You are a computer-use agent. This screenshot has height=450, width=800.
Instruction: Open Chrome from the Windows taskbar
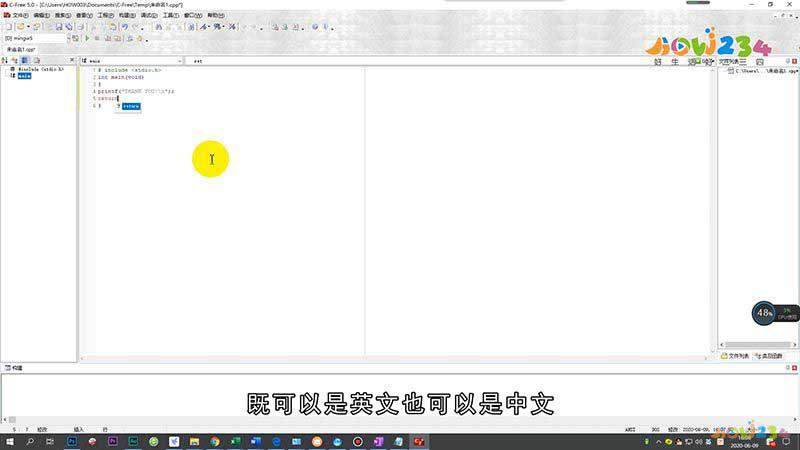tap(215, 441)
